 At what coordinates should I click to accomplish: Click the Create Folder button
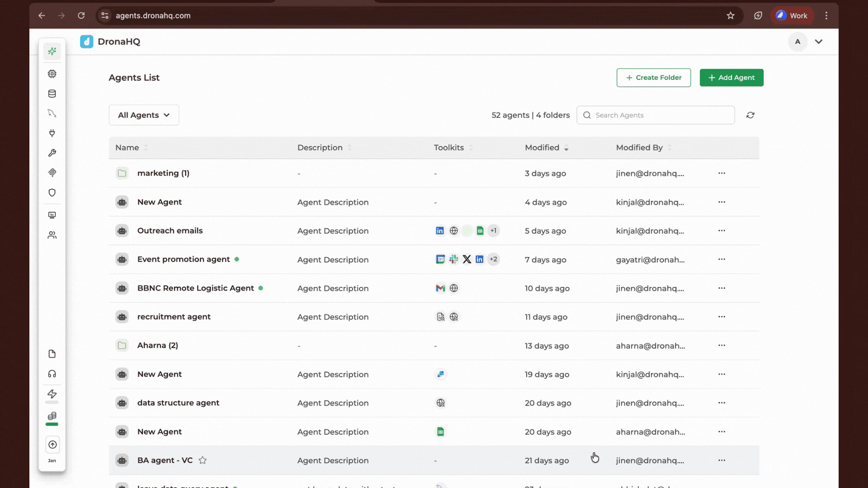(653, 78)
